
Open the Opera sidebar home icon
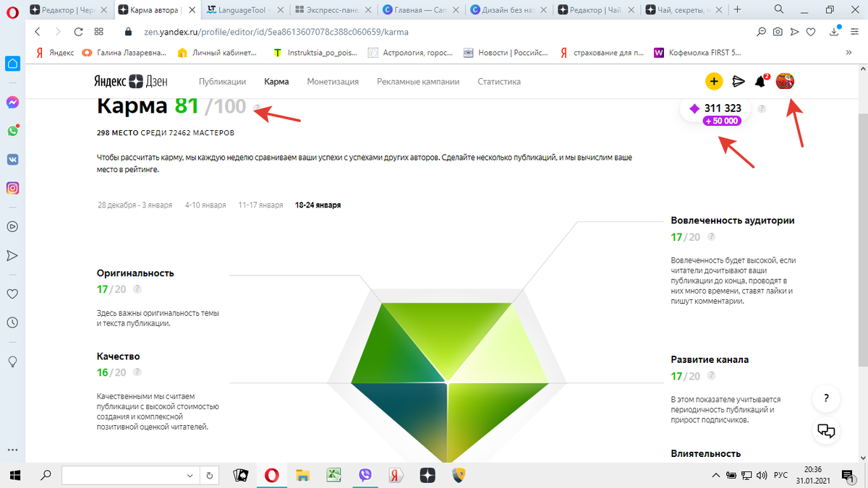tap(12, 64)
